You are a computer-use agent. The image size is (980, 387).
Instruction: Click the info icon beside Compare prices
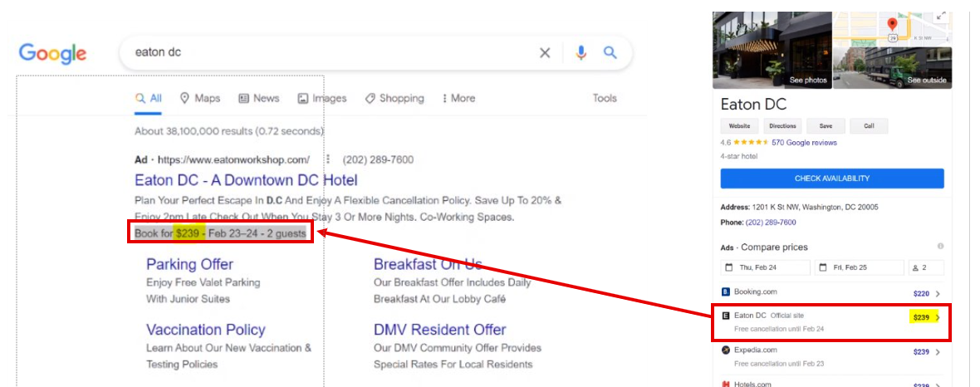(x=940, y=247)
